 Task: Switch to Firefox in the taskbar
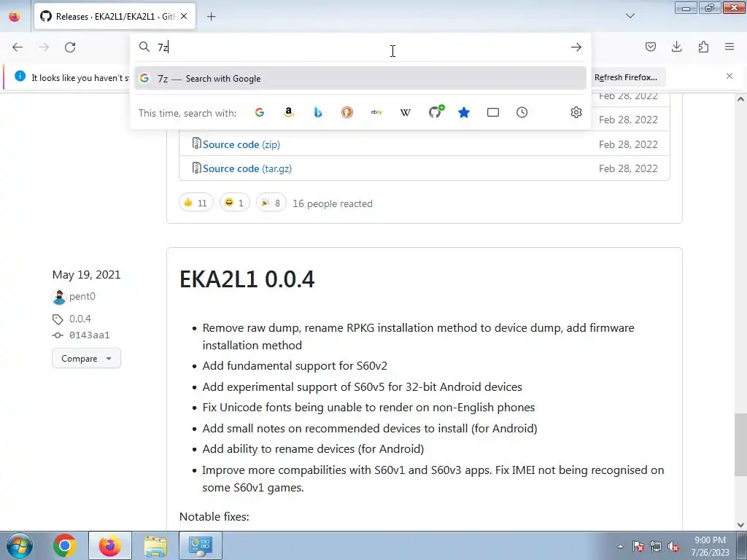tap(109, 545)
